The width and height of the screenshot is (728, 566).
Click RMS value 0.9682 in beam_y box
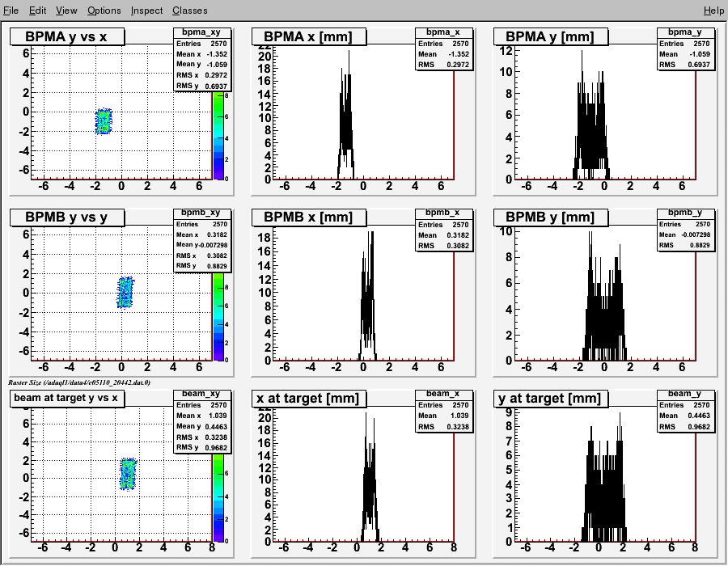click(x=699, y=426)
